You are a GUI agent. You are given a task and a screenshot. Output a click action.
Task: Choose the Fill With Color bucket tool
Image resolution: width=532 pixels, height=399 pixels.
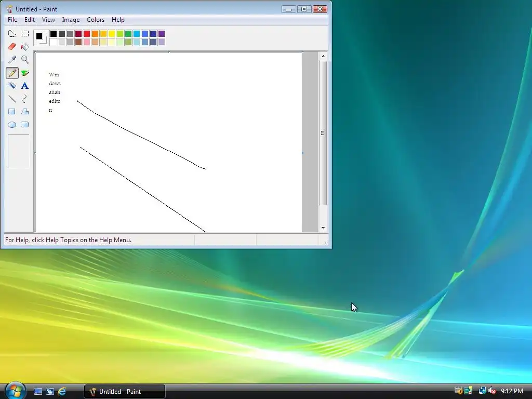click(25, 46)
